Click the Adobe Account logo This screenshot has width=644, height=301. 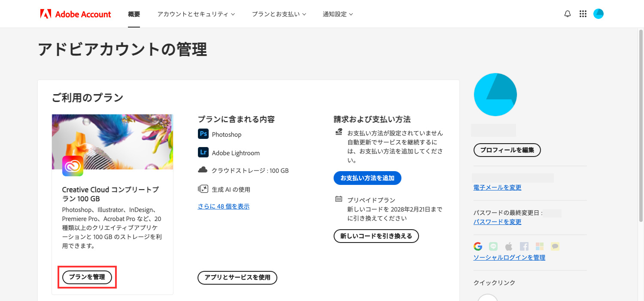point(76,14)
